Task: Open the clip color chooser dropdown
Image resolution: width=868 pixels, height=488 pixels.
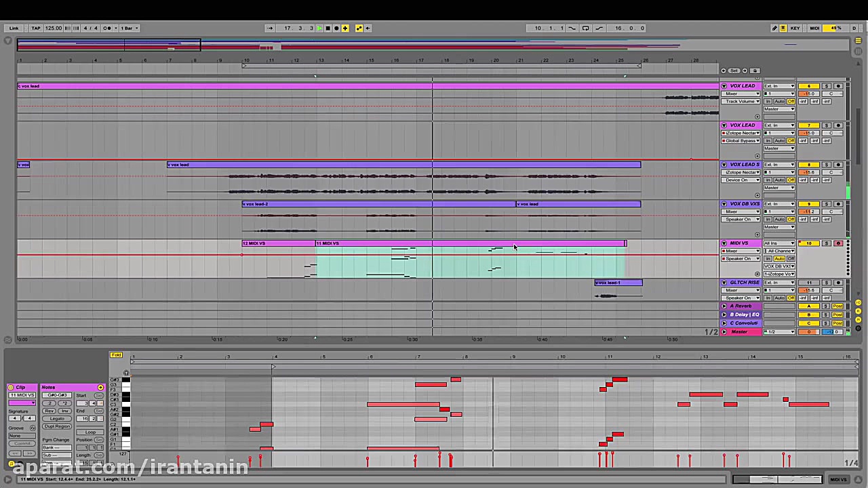Action: pos(22,403)
